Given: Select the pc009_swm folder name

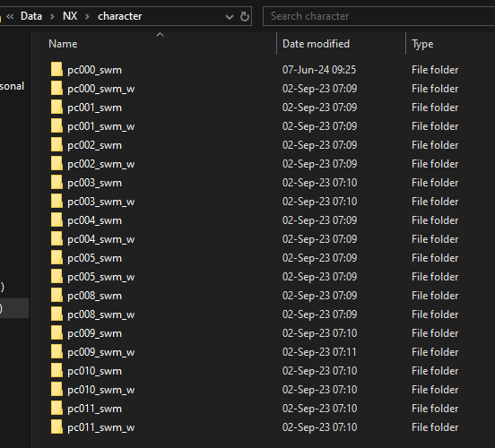Looking at the screenshot, I should point(94,333).
